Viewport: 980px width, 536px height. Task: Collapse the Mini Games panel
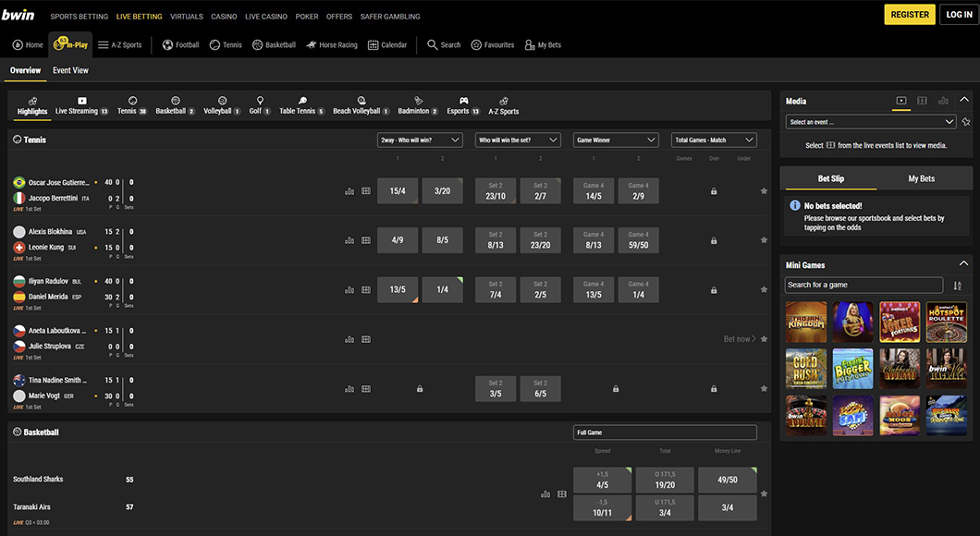(963, 263)
